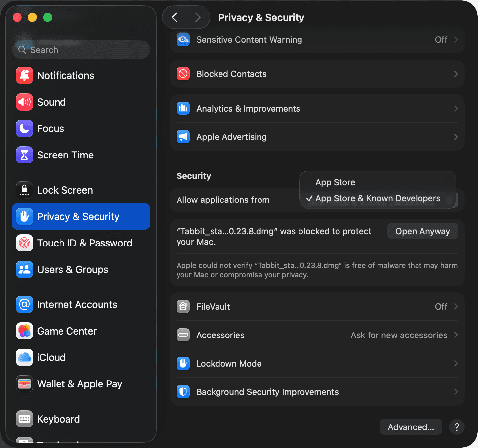Click the green zoom window button

coord(48,17)
